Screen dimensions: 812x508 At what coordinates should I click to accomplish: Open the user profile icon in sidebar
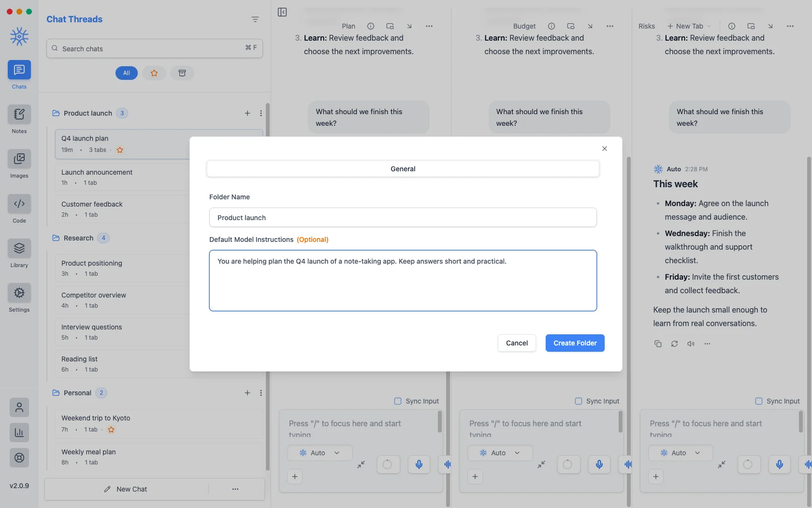tap(19, 407)
